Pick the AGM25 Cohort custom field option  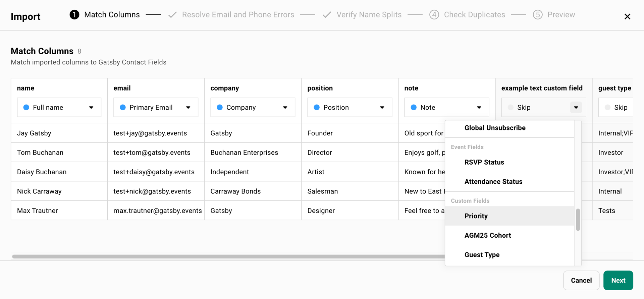coord(487,235)
